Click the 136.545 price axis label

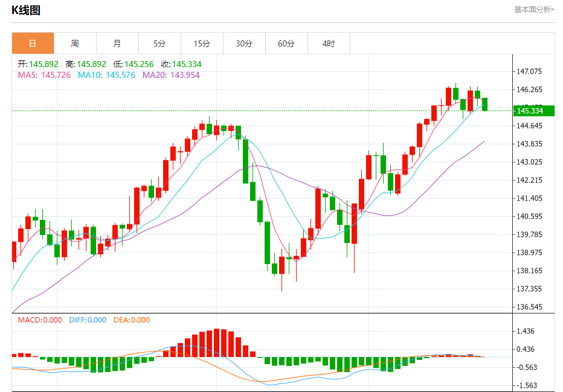click(529, 307)
